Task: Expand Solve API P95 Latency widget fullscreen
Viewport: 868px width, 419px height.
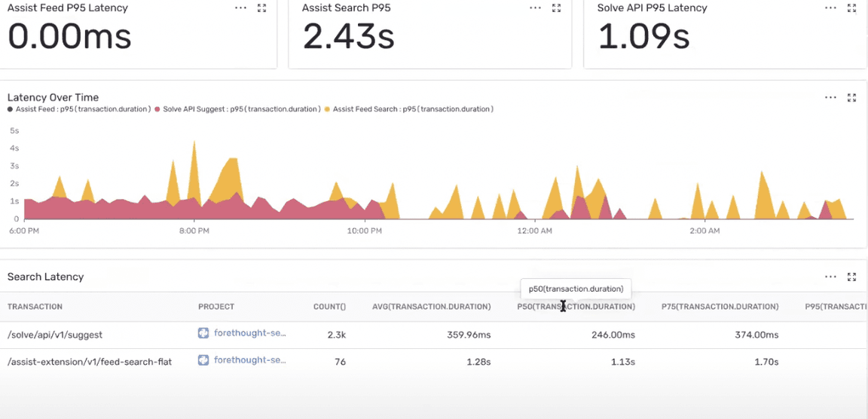Action: pos(852,8)
